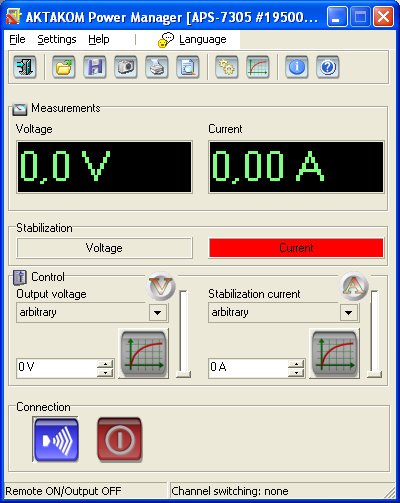Screen dimensions: 400x503
Task: Open the Output voltage graph button
Action: click(x=144, y=354)
